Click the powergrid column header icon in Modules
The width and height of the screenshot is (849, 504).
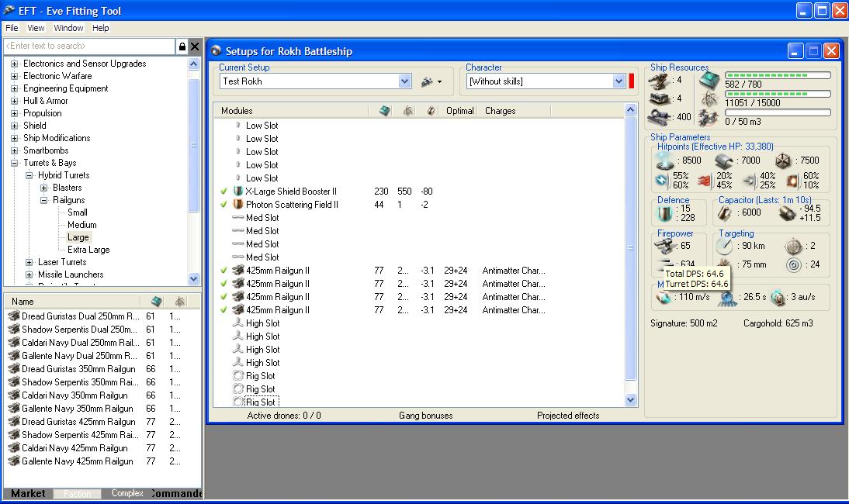click(407, 111)
